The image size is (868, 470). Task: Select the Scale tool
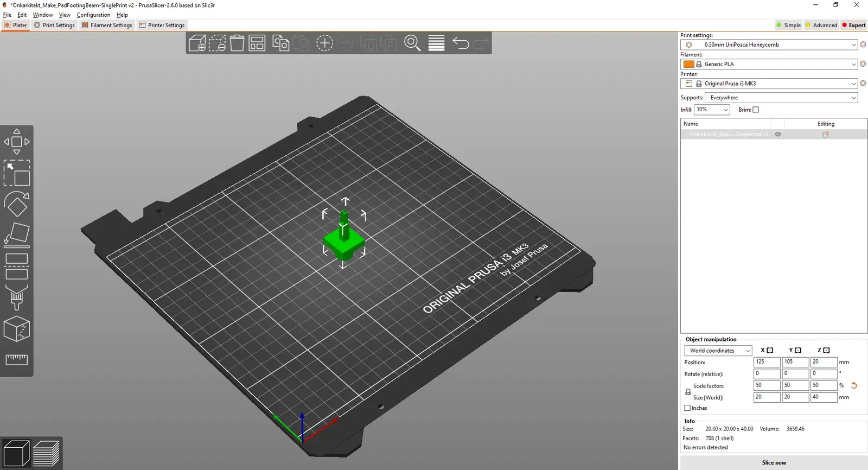coord(17,173)
